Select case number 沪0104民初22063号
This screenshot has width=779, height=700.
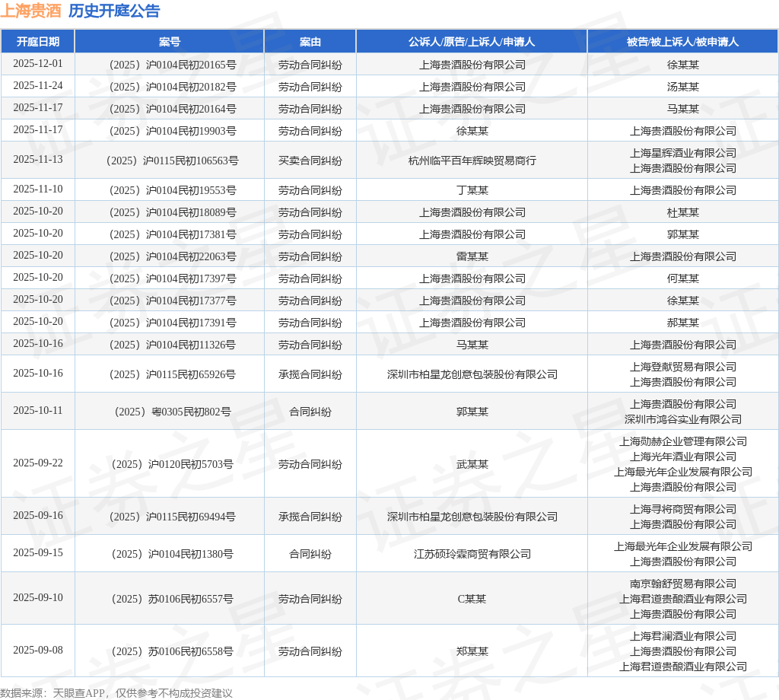(173, 256)
